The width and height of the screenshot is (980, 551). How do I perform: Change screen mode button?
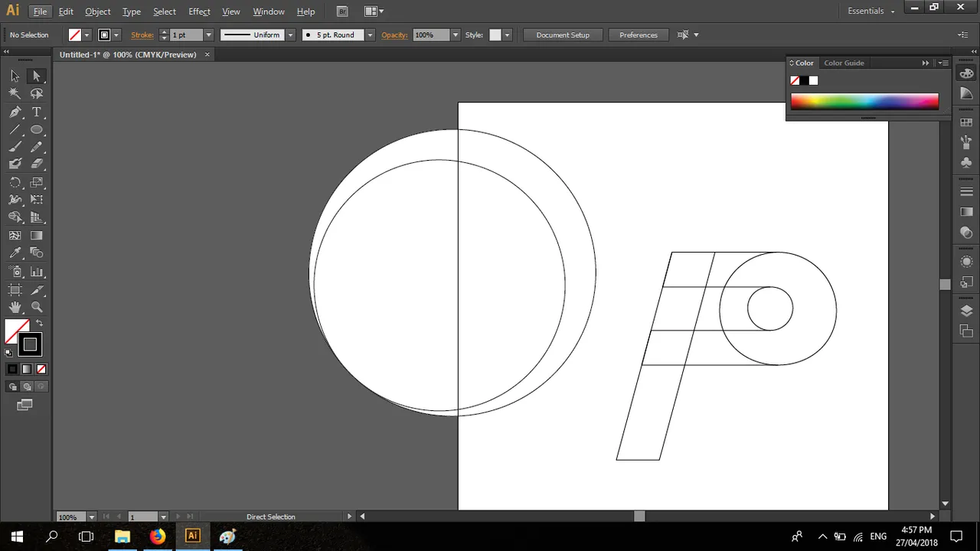pos(25,405)
